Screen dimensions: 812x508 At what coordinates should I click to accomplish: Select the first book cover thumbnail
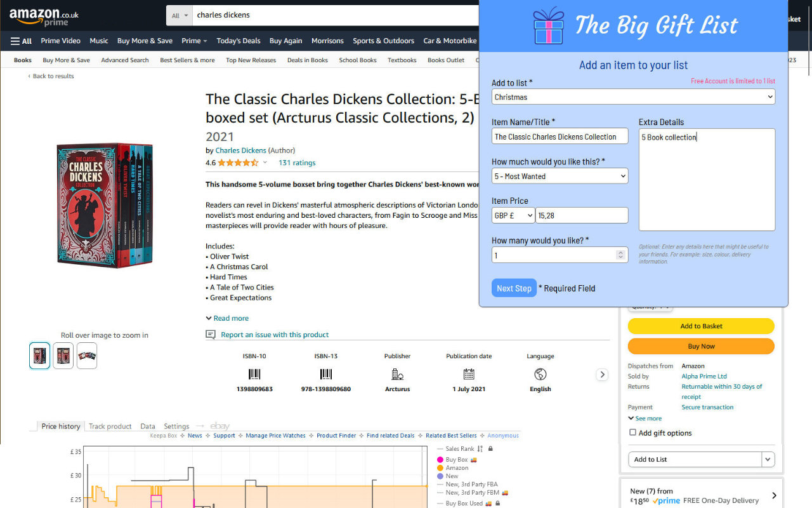pos(39,356)
